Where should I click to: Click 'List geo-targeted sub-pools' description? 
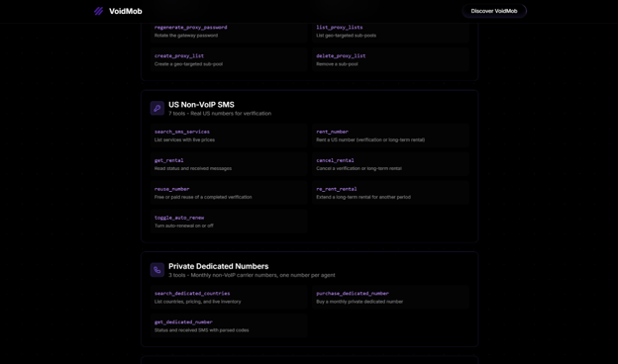tap(346, 36)
